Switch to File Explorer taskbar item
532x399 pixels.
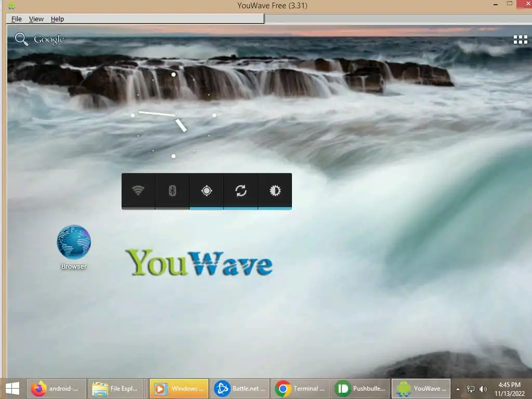[117, 389]
